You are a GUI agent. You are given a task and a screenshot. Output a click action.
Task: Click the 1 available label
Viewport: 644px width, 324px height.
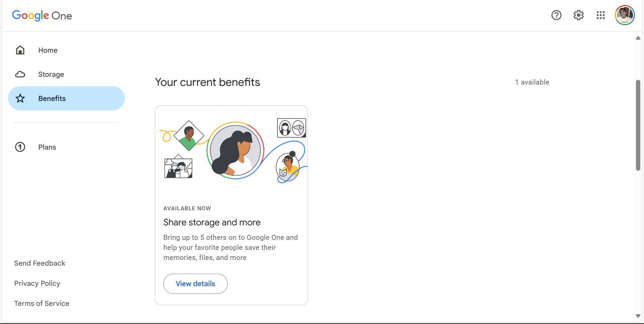532,82
